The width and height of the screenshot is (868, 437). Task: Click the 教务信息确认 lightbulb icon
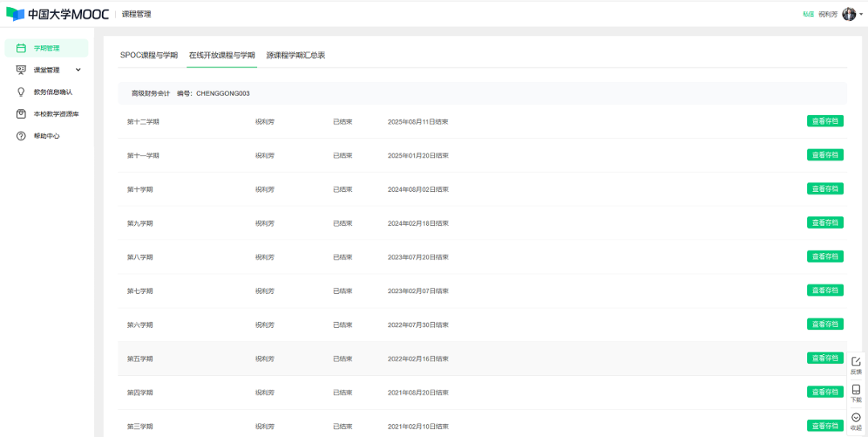[21, 92]
